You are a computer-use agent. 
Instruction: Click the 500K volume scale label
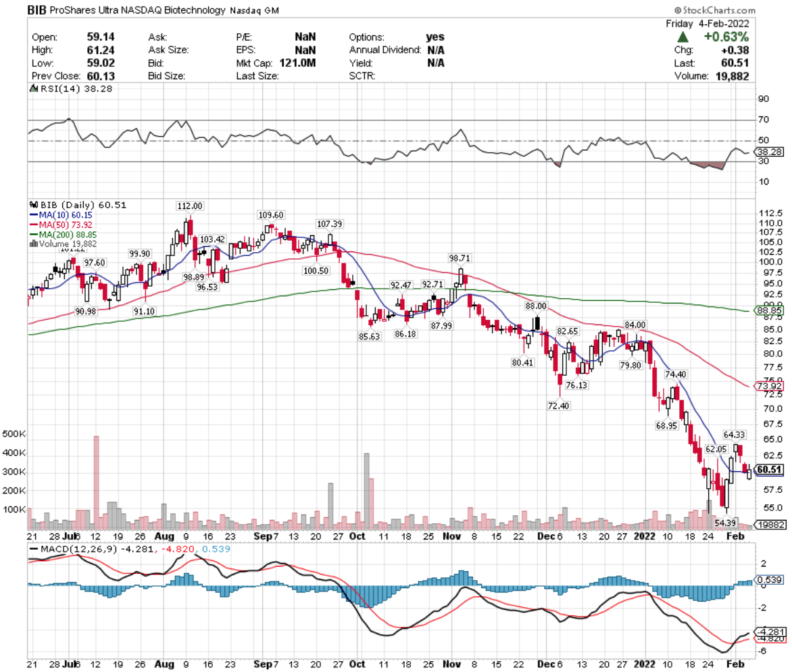tap(14, 434)
